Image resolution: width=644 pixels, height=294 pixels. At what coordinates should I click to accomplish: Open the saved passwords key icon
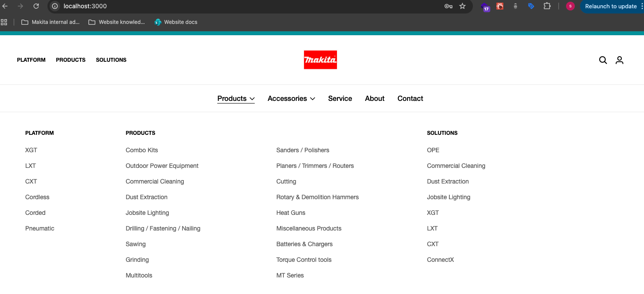448,6
